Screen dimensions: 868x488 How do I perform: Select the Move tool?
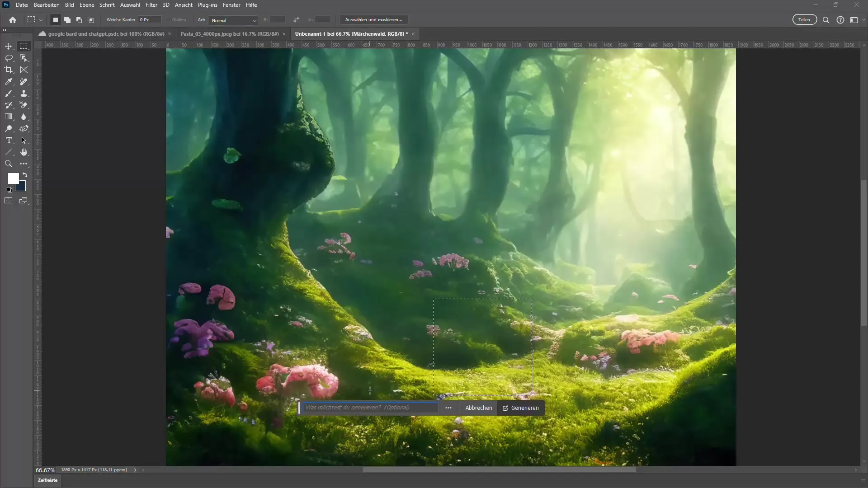coord(9,46)
